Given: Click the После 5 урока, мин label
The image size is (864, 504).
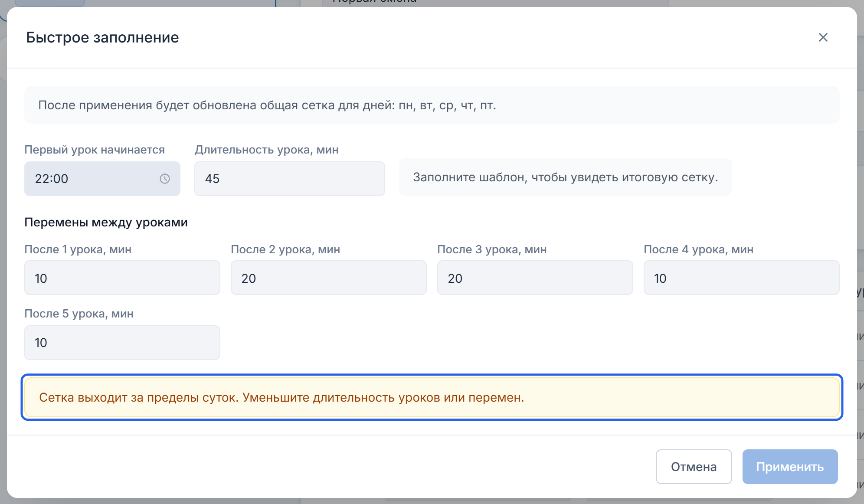Looking at the screenshot, I should [x=79, y=314].
